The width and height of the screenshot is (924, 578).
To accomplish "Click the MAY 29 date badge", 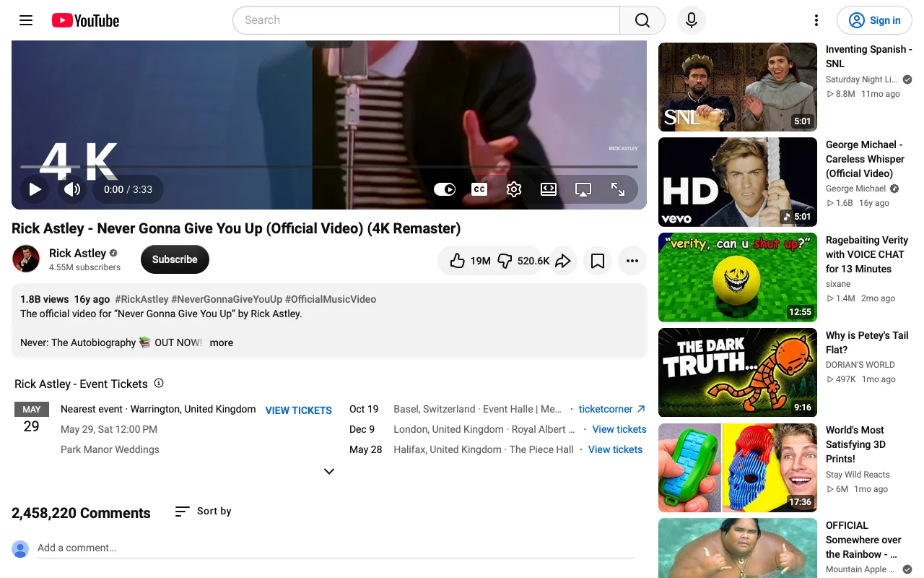I will 32,418.
